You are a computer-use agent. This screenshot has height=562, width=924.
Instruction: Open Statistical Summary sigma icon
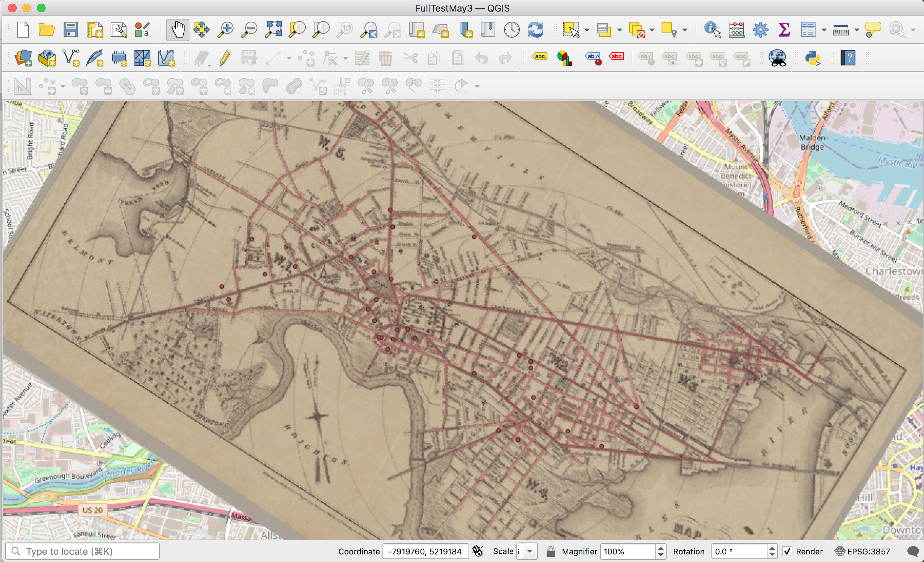pos(784,30)
